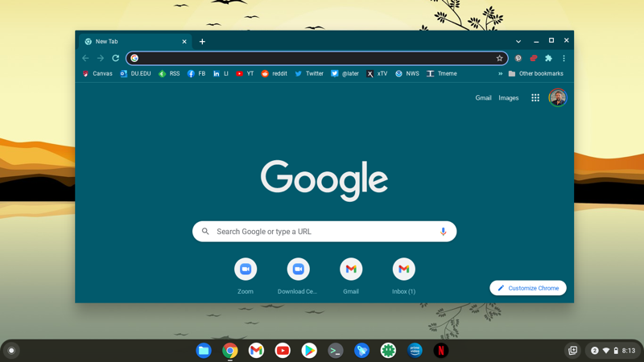This screenshot has height=362, width=644.
Task: Go back to the previous page
Action: [85, 58]
